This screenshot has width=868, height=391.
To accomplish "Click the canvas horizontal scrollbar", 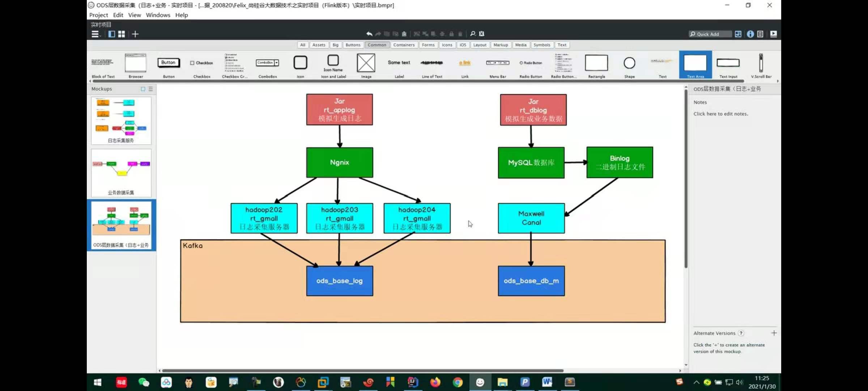I will (363, 370).
